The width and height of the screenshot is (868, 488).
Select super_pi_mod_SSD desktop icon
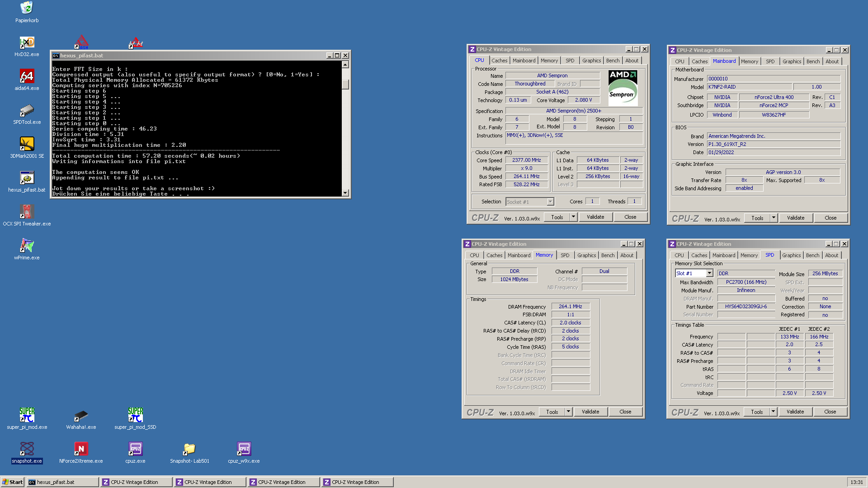[135, 415]
